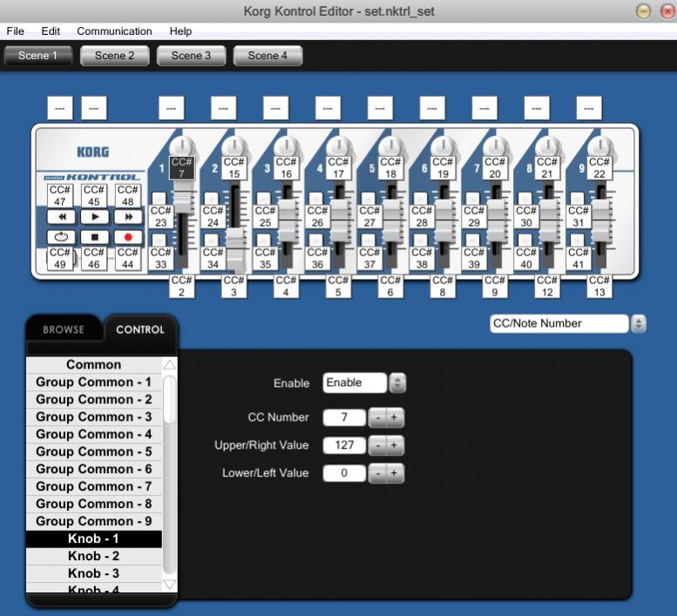Viewport: 677px width, 616px height.
Task: Click the play transport button
Action: [95, 217]
